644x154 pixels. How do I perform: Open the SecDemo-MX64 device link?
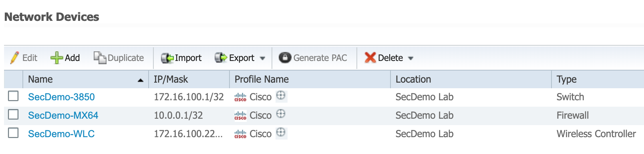pos(63,115)
